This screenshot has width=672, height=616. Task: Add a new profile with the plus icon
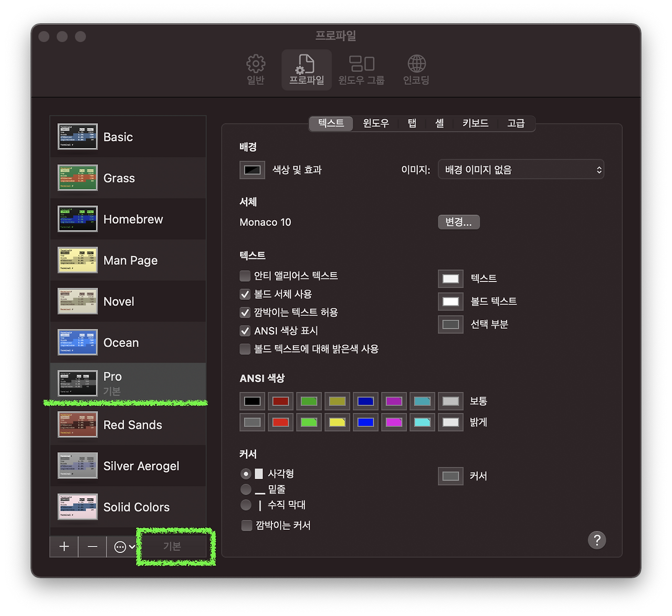tap(64, 546)
